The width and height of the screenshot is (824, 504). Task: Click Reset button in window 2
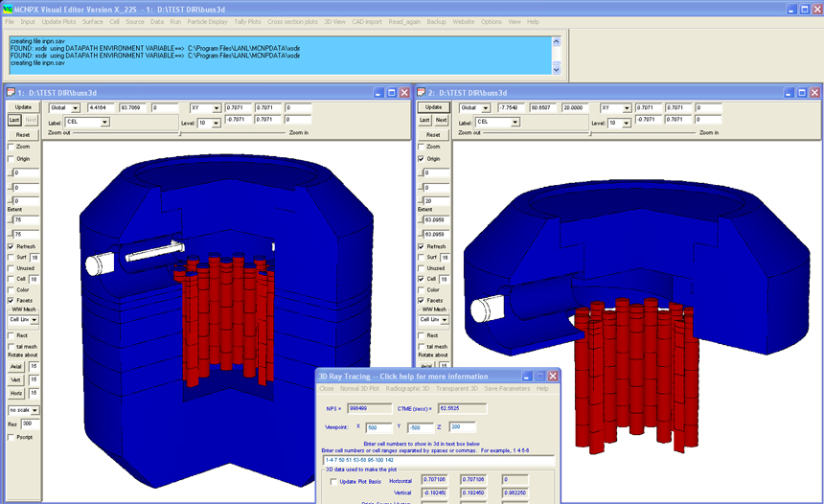(433, 134)
